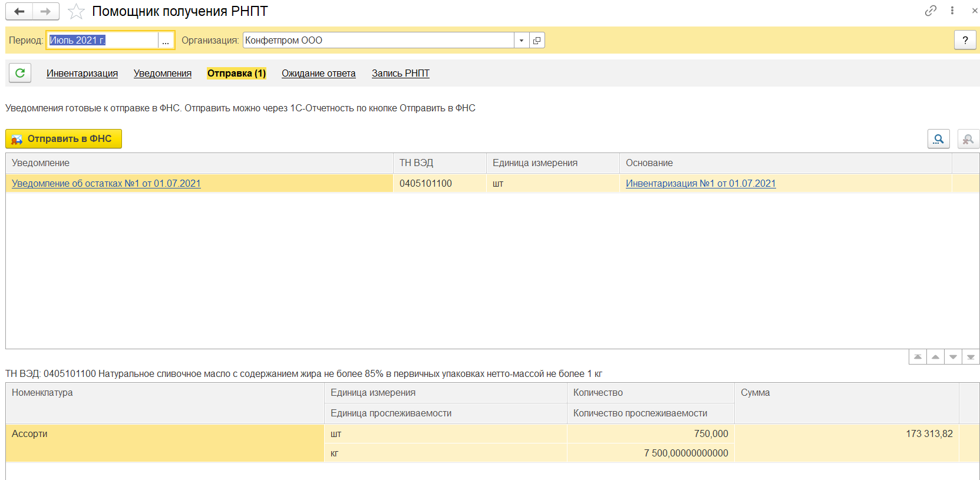The height and width of the screenshot is (480, 980).
Task: Open search with the magnifier icon
Action: pyautogui.click(x=938, y=139)
